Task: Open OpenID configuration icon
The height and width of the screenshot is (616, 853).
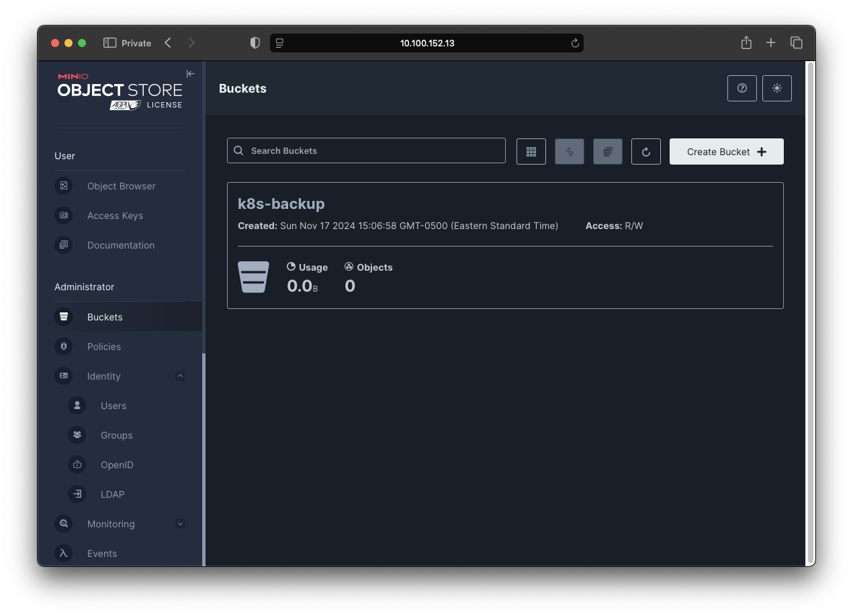Action: click(x=77, y=464)
